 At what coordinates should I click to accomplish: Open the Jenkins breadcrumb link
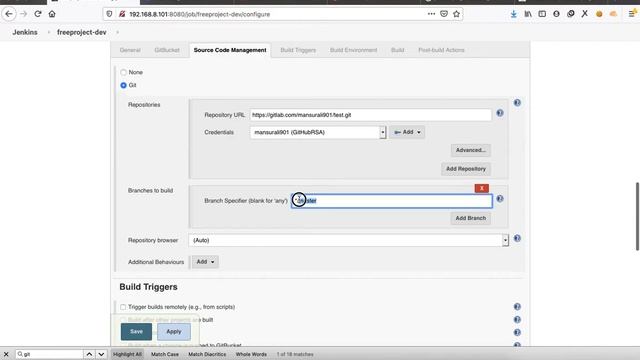click(25, 32)
